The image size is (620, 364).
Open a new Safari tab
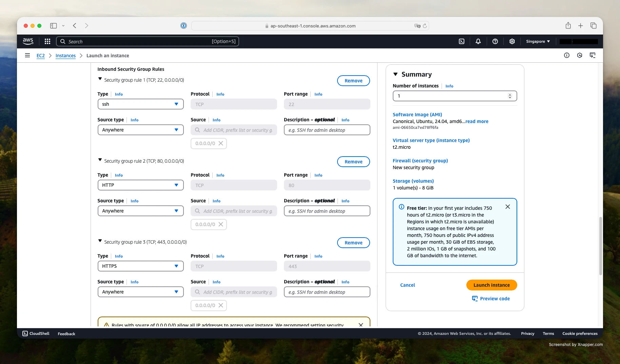tap(581, 26)
